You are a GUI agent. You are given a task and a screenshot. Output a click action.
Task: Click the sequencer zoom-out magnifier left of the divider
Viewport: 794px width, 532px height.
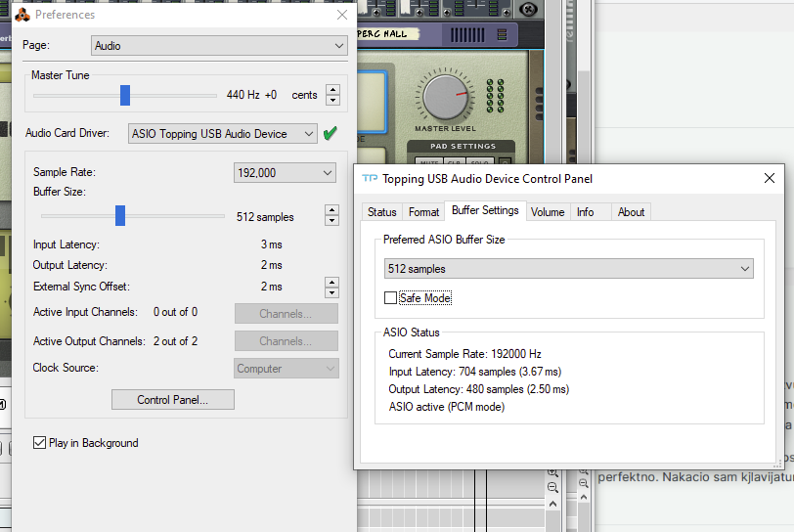click(552, 487)
